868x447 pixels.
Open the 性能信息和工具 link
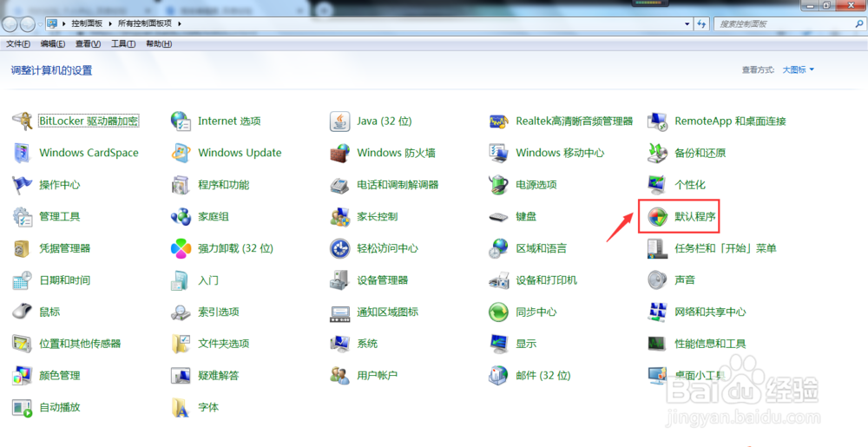pos(710,344)
